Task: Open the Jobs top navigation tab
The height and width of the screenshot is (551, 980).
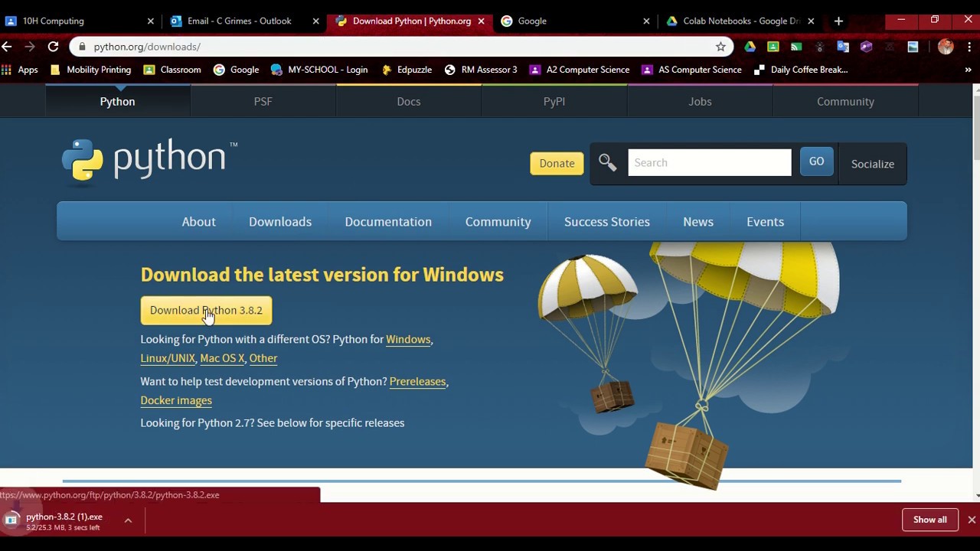Action: click(x=700, y=101)
